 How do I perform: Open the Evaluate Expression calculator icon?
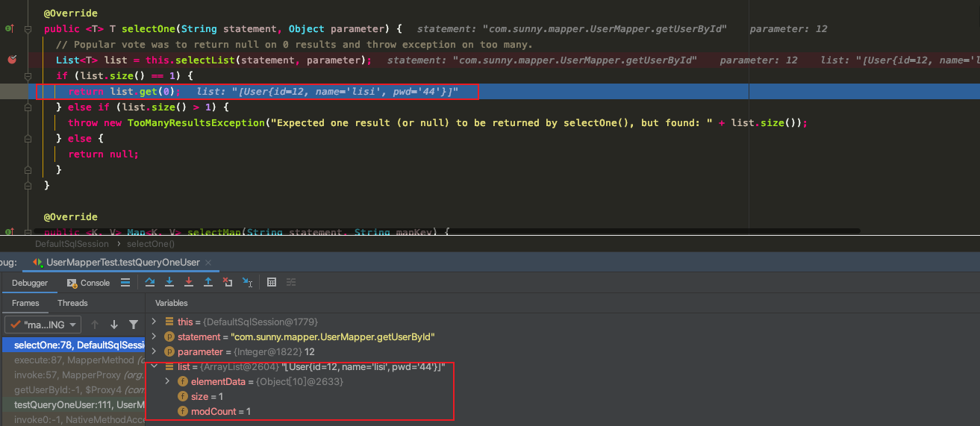pyautogui.click(x=272, y=283)
